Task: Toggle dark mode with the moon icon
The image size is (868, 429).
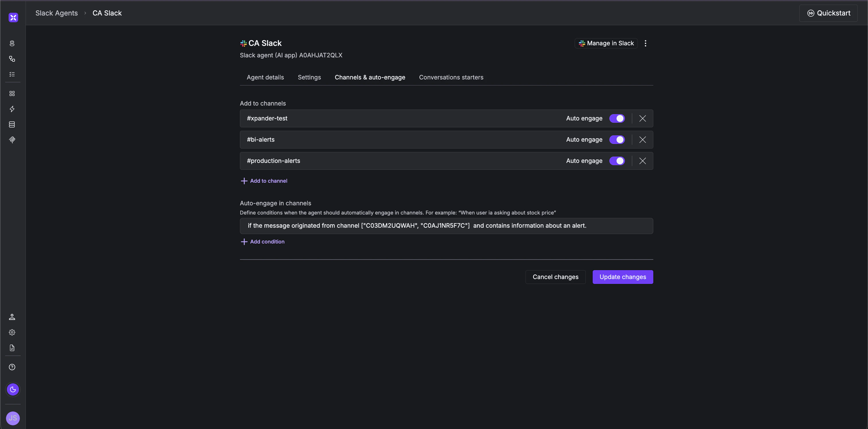Action: tap(13, 390)
